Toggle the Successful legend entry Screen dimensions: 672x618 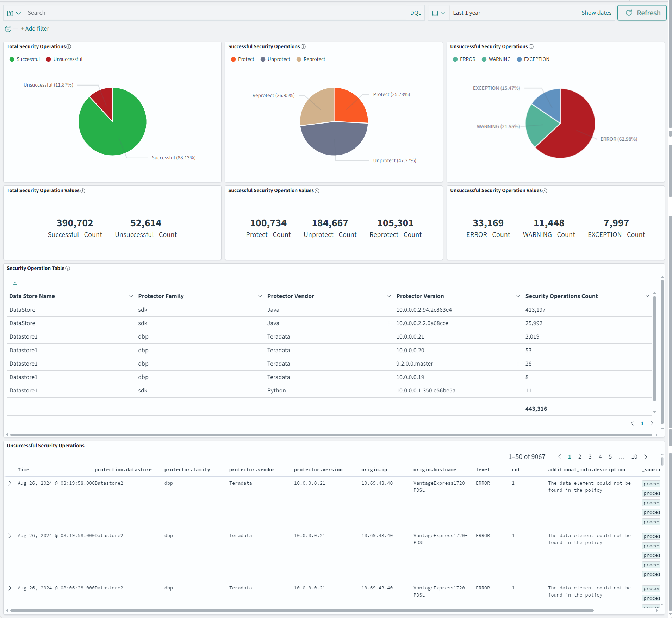[x=28, y=59]
